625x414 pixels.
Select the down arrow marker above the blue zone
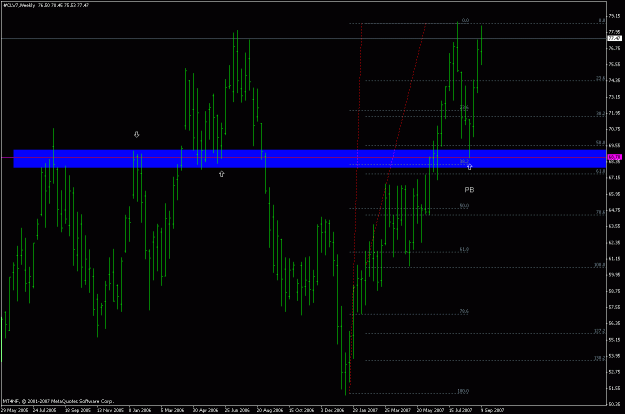pyautogui.click(x=136, y=134)
